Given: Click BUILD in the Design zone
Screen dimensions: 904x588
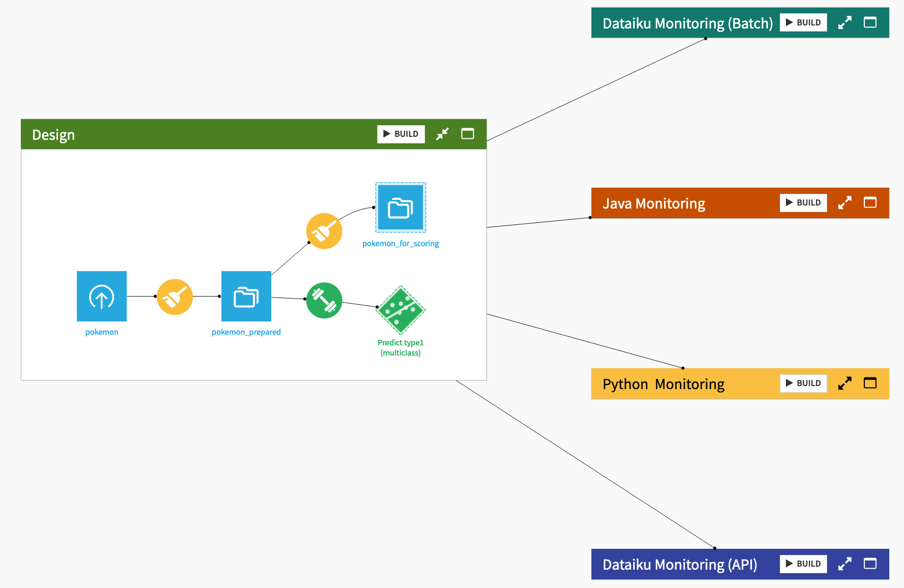Looking at the screenshot, I should tap(401, 134).
